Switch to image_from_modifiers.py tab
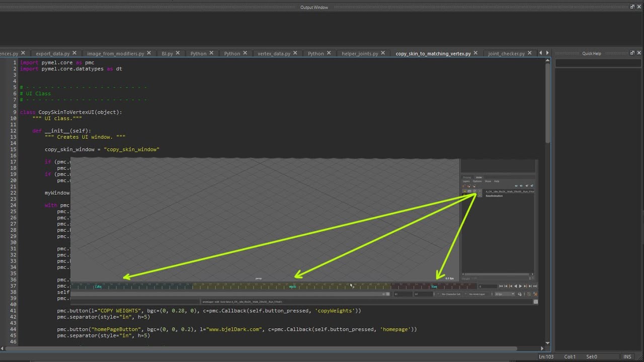Screen dimensions: 644x362 click(115, 53)
